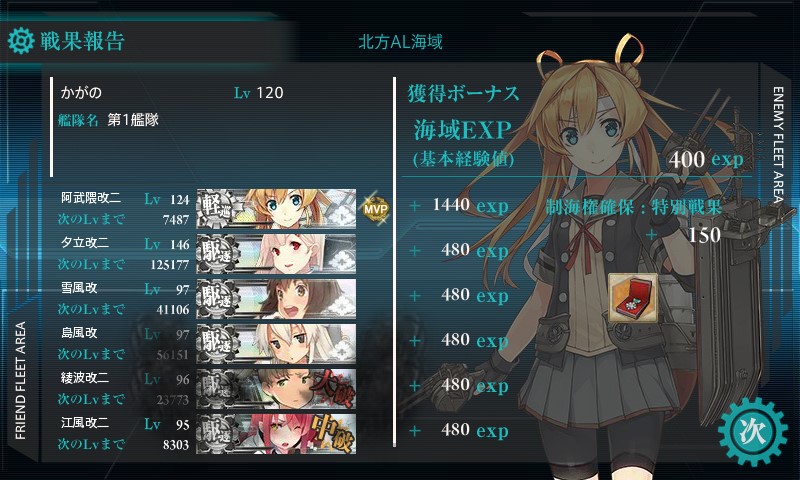Click the 駆逐 class icon on 雪風改
The image size is (800, 480).
pos(216,298)
